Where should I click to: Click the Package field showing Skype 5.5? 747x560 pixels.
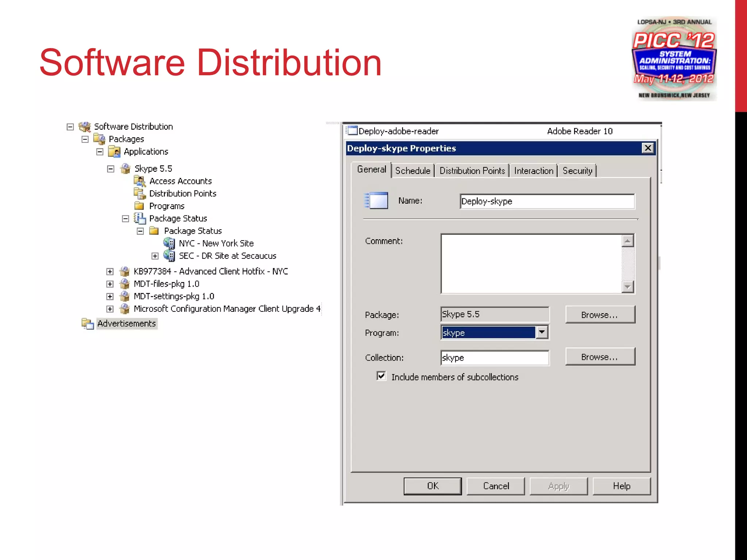coord(495,314)
